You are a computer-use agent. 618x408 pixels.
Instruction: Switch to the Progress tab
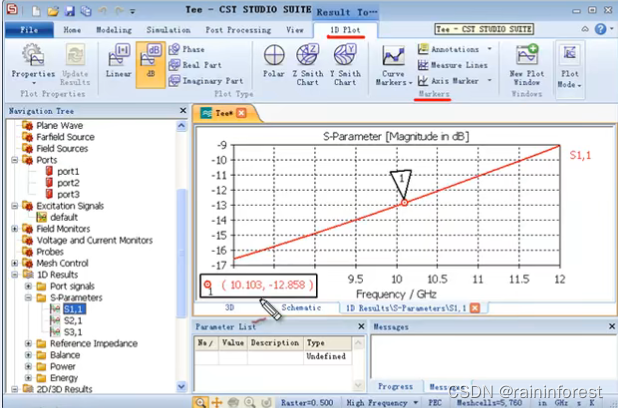[395, 387]
